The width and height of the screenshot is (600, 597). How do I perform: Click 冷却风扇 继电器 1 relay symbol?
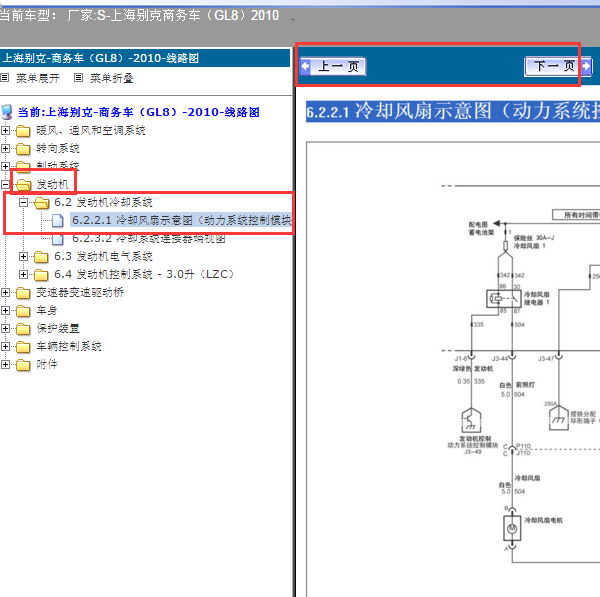tap(504, 298)
